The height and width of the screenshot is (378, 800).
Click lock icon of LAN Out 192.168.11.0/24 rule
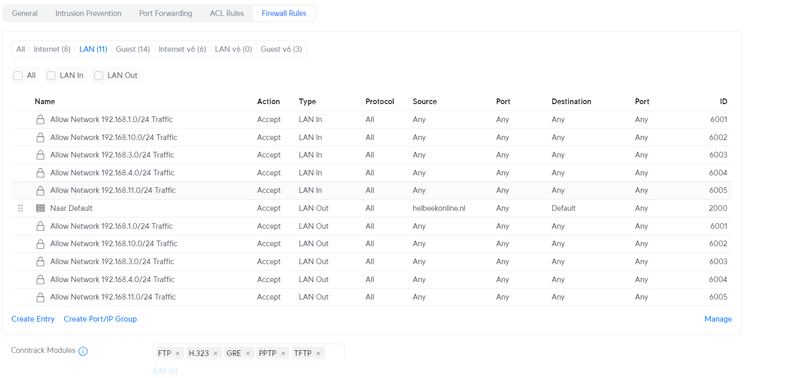click(40, 297)
